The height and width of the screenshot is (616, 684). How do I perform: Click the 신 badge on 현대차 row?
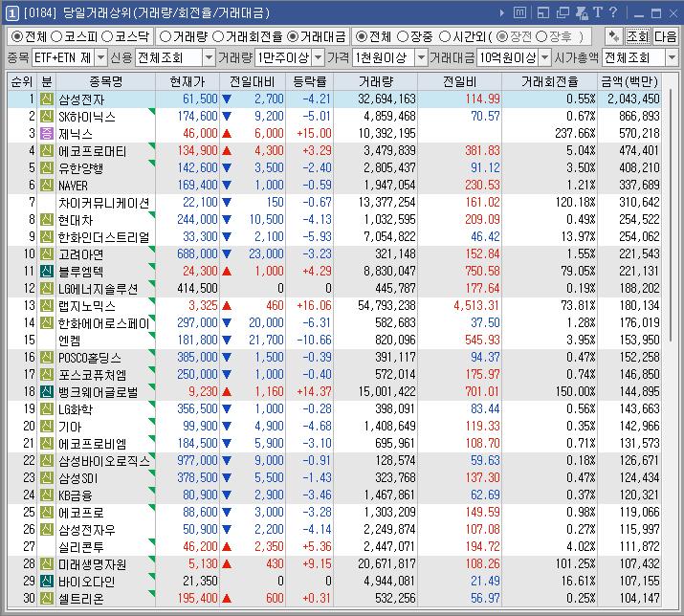point(47,220)
